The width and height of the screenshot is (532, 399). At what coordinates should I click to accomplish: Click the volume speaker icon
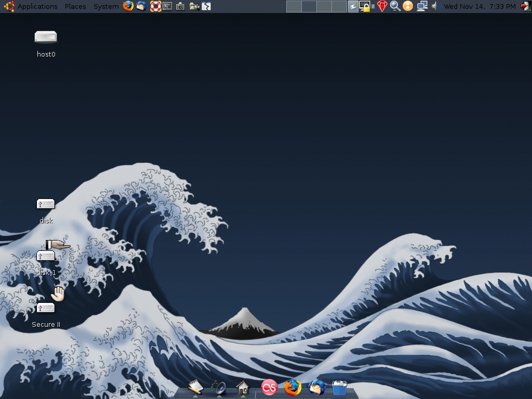pyautogui.click(x=436, y=6)
